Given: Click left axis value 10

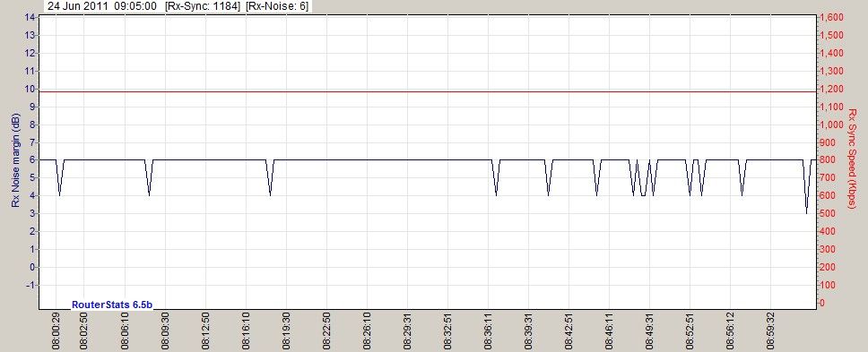Looking at the screenshot, I should pos(30,89).
